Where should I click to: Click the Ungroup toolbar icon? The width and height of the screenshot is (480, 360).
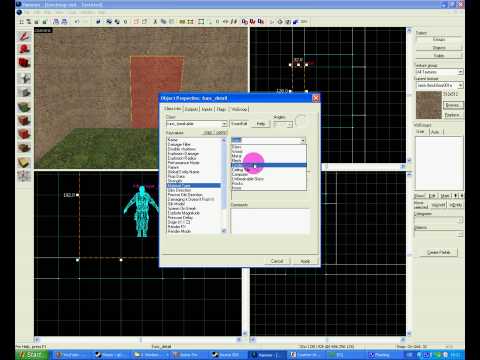coord(117,22)
